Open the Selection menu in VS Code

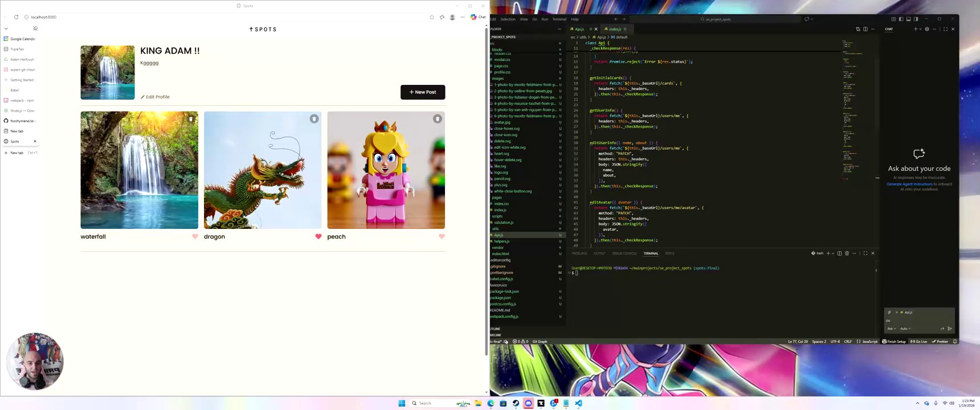(x=508, y=19)
